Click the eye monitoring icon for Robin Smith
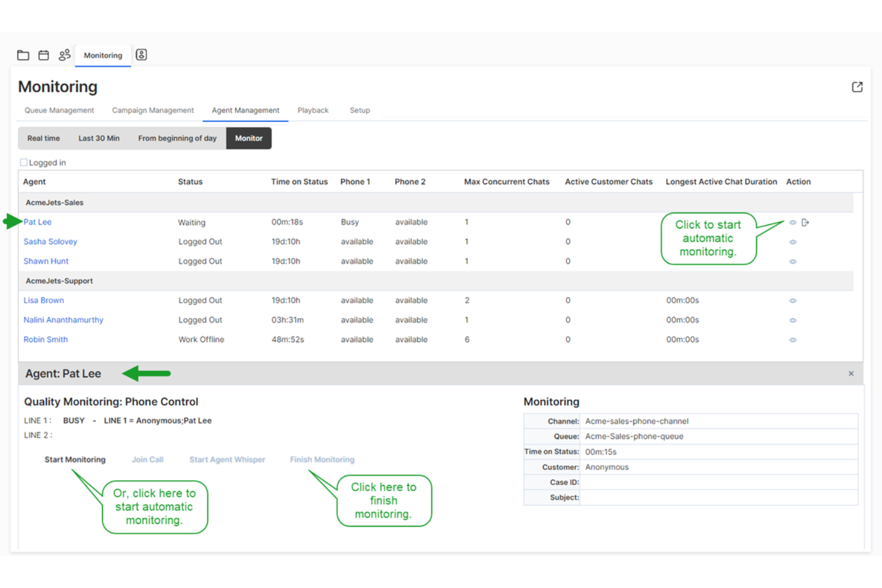Image resolution: width=882 pixels, height=588 pixels. coord(793,340)
